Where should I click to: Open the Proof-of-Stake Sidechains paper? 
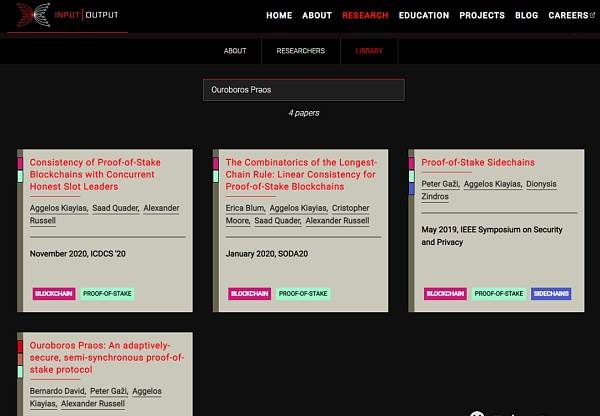pyautogui.click(x=478, y=162)
